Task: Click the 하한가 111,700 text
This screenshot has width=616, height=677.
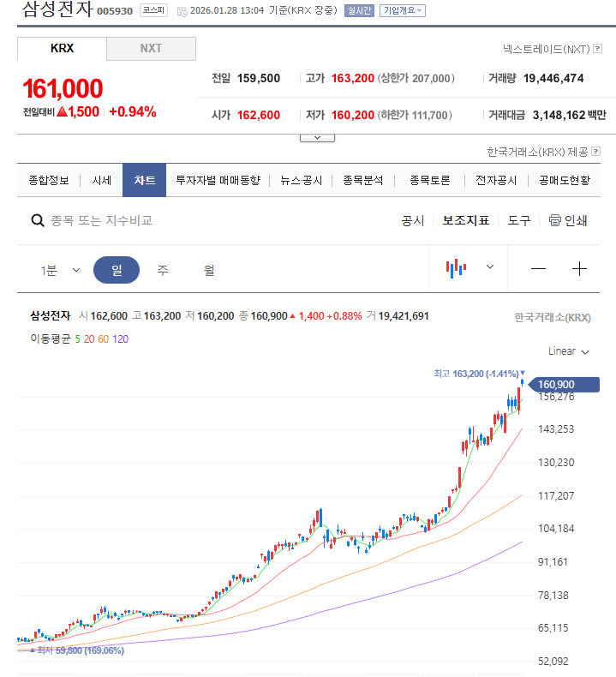Action: coord(415,115)
